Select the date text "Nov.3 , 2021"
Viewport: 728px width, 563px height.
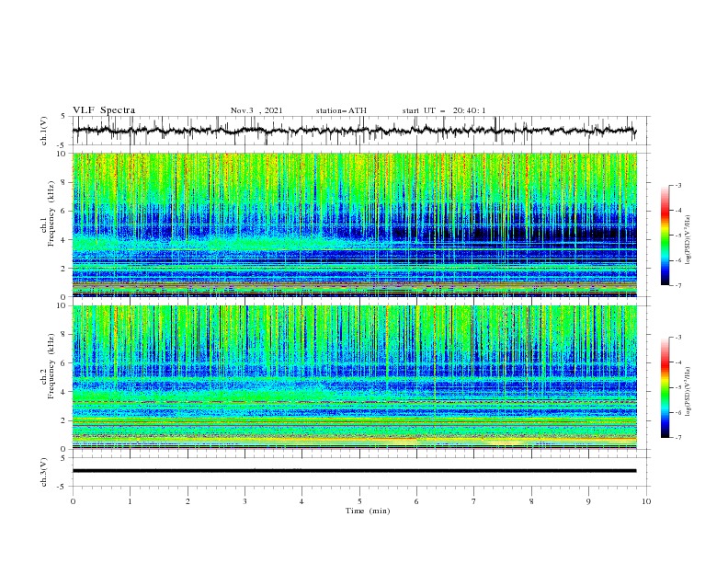pos(256,110)
